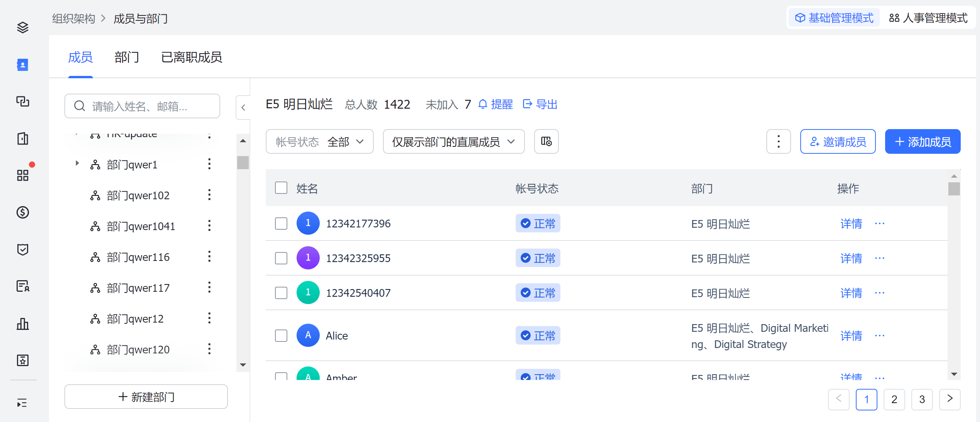The image size is (980, 422).
Task: Open more options for 部门qwer117
Action: pos(209,287)
